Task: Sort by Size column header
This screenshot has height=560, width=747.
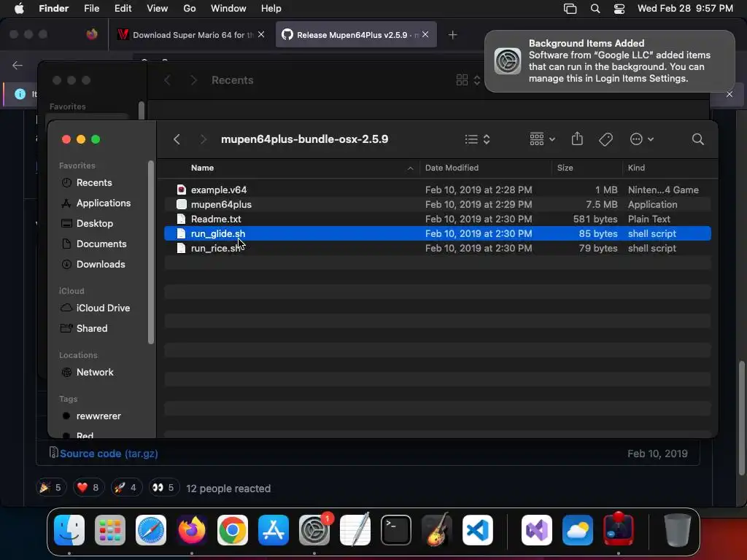Action: [x=565, y=168]
